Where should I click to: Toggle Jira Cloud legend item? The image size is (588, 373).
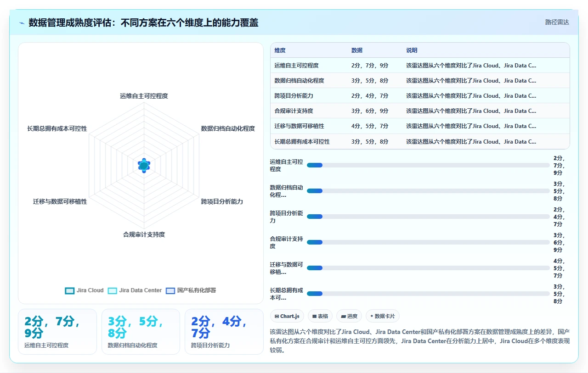click(x=85, y=290)
